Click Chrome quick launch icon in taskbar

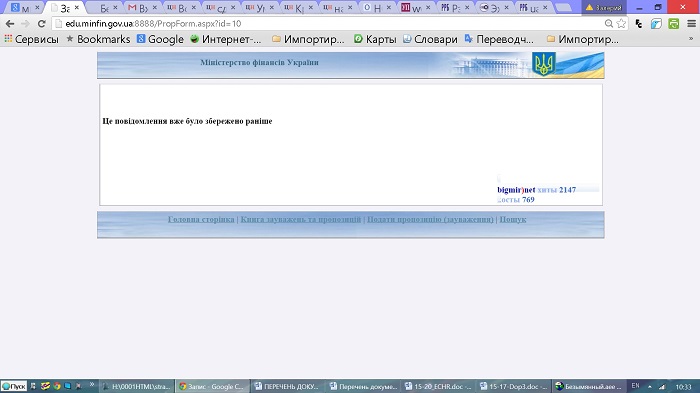coord(57,386)
